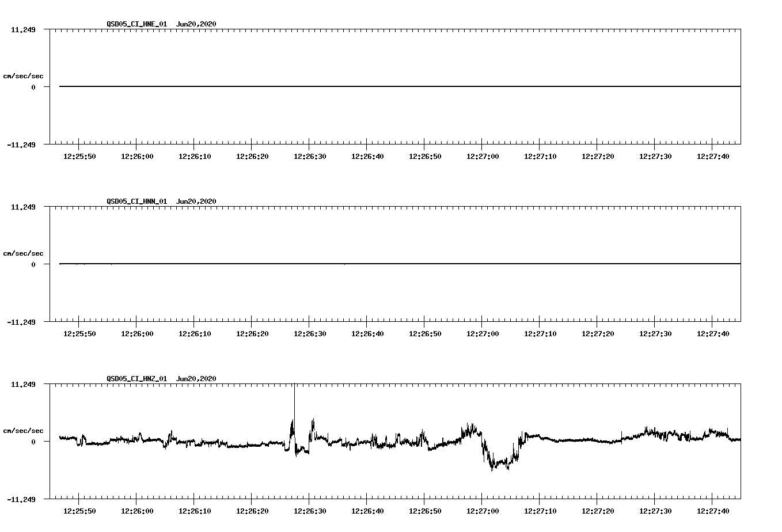The image size is (782, 532).
Task: Click the 12:26:20 label under HNN plot
Action: point(252,334)
